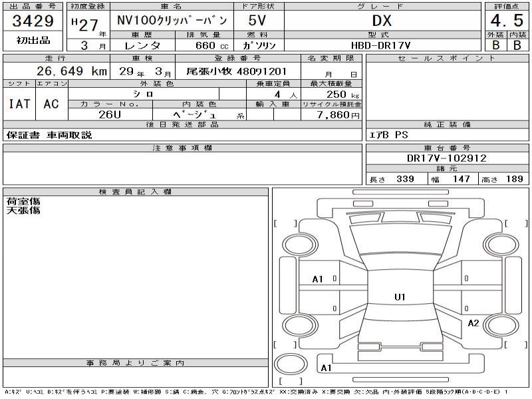Click A1 mark on the side door diagram
This screenshot has width=532, height=399.
tap(318, 279)
